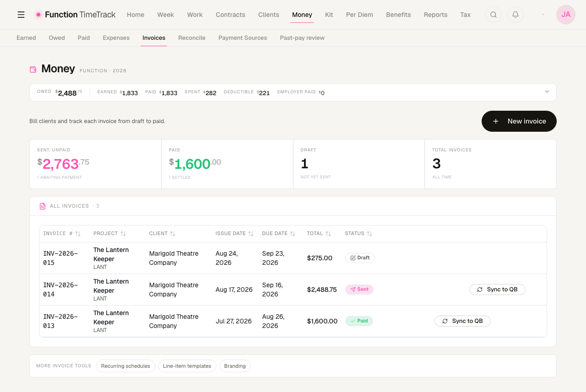This screenshot has height=392, width=586.
Task: Switch to the Reconcile tab
Action: (x=192, y=38)
